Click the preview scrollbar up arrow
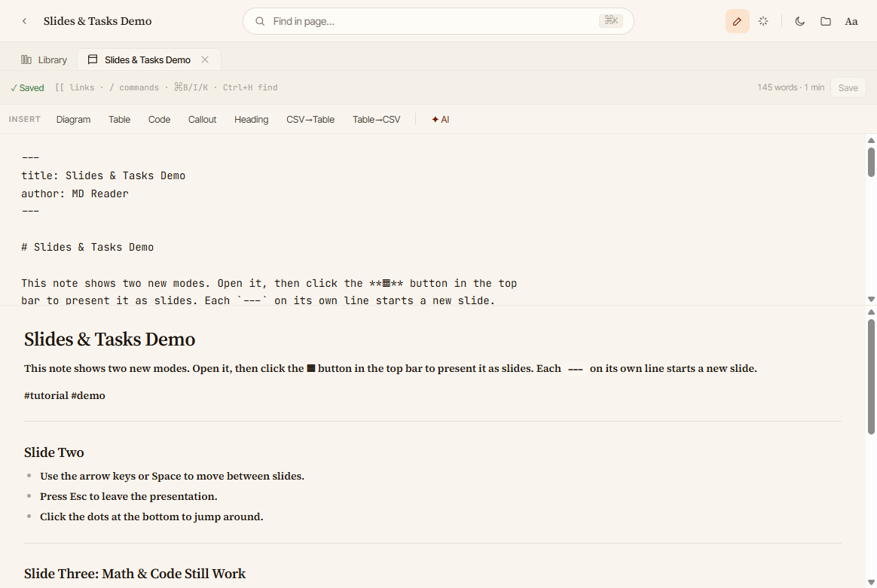877x588 pixels. tap(871, 312)
